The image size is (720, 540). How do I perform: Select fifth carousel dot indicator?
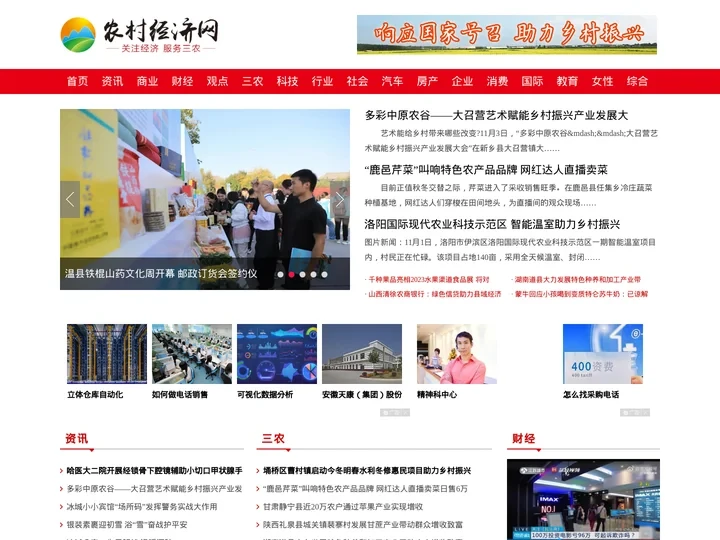[324, 275]
